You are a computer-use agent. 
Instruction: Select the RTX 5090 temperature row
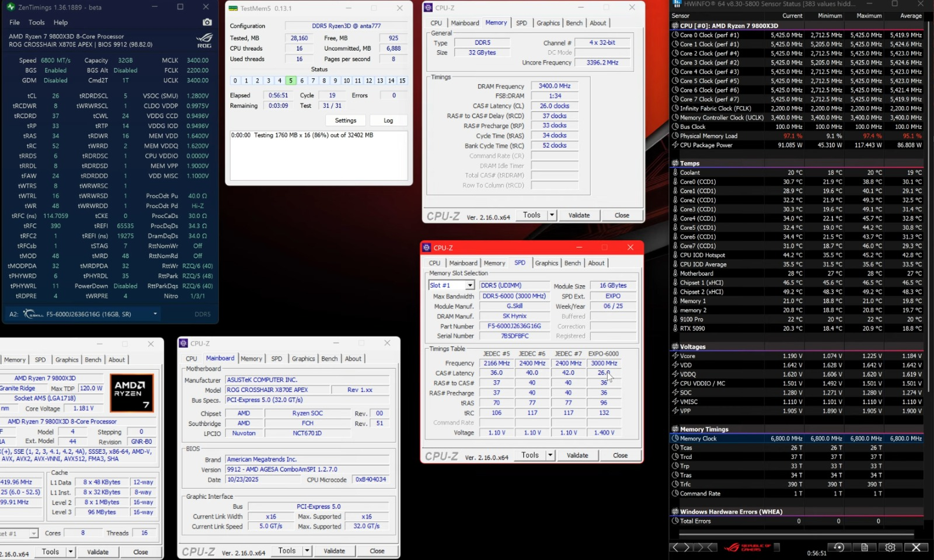(x=797, y=328)
